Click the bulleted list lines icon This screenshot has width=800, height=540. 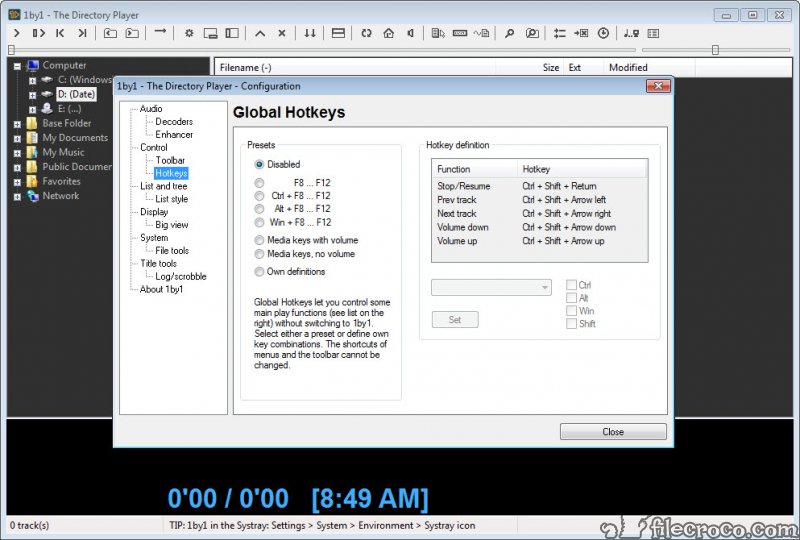coord(560,33)
